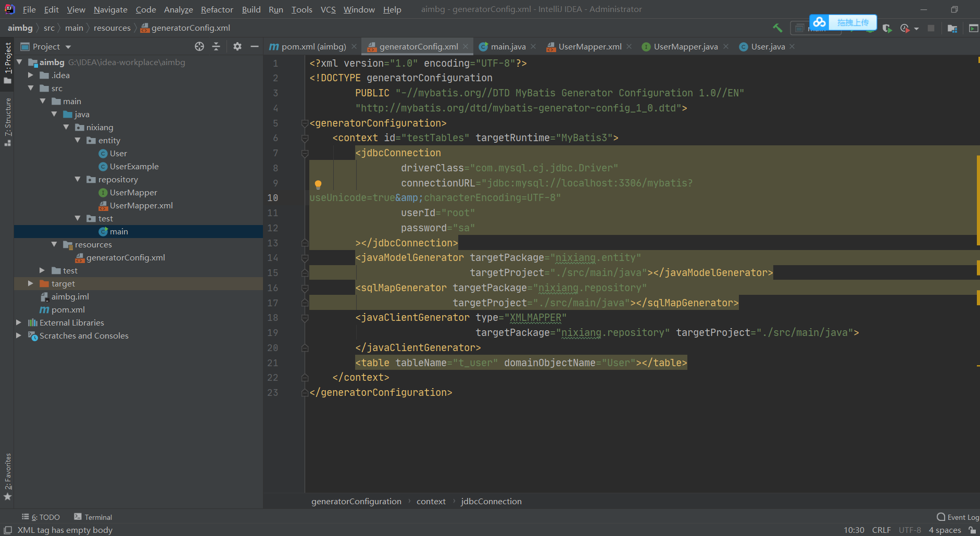Select generatorConfig.xml in project tree
This screenshot has width=980, height=536.
(x=120, y=257)
